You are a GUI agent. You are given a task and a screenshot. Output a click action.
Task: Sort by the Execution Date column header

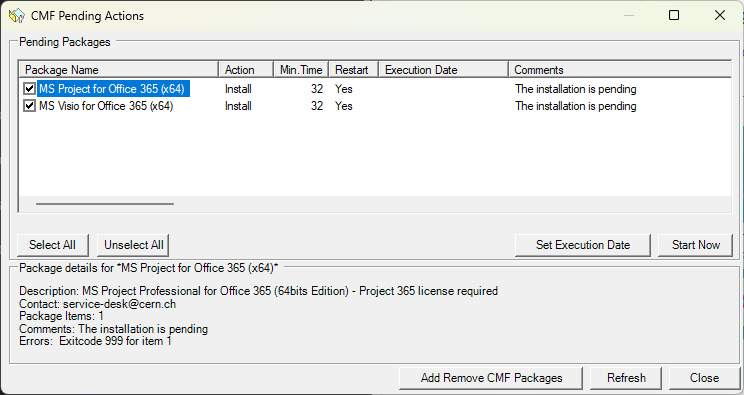click(444, 70)
